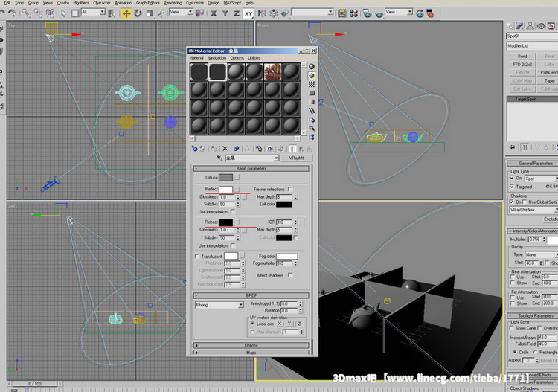
Task: Click the Diffuse color swatch
Action: click(x=225, y=177)
